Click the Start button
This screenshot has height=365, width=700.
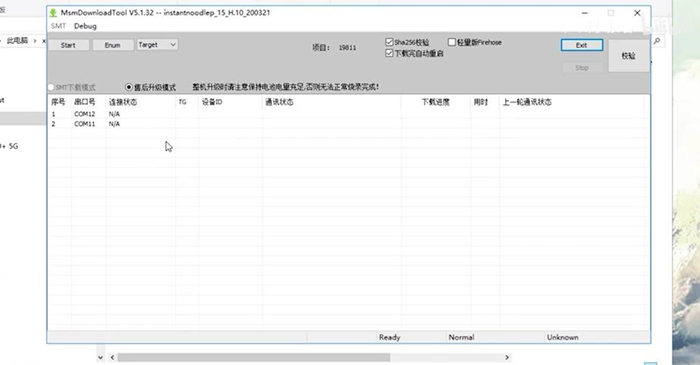point(68,45)
